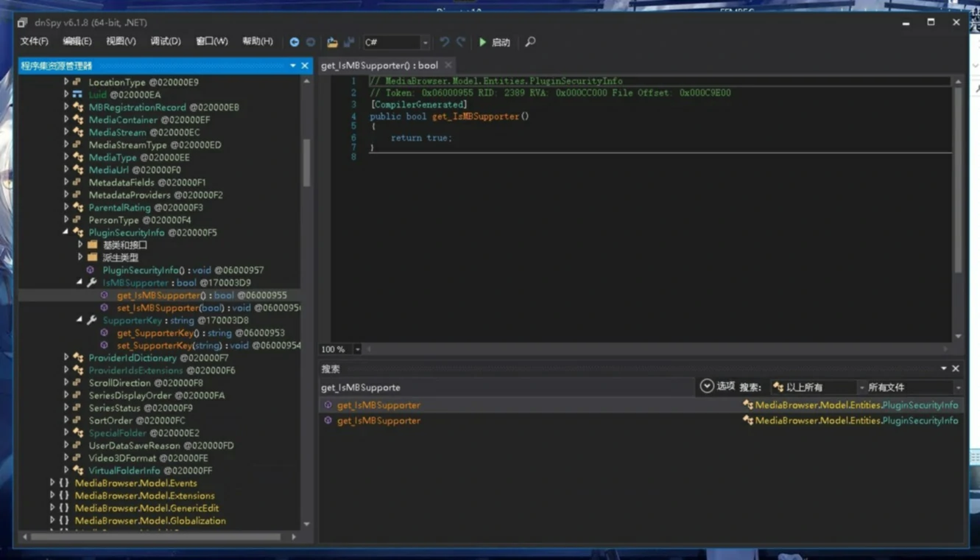Click the save all toolbar icon

pyautogui.click(x=349, y=42)
